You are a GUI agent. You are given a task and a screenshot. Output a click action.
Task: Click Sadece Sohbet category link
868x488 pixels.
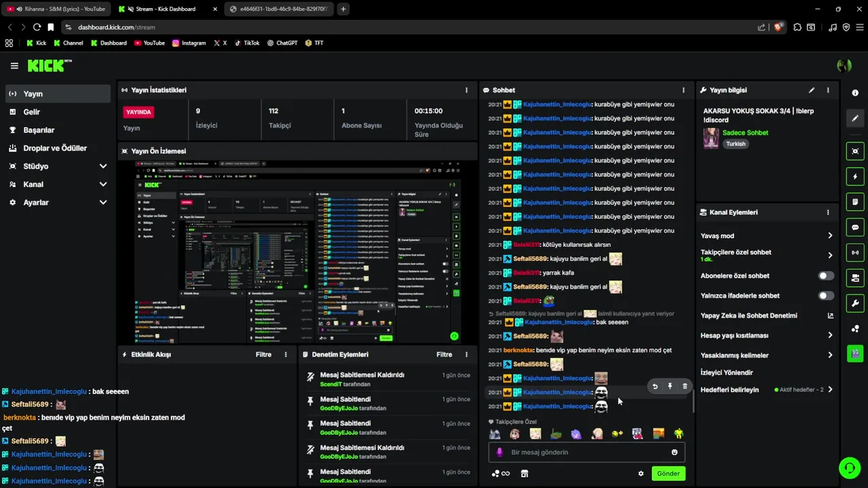tap(745, 133)
